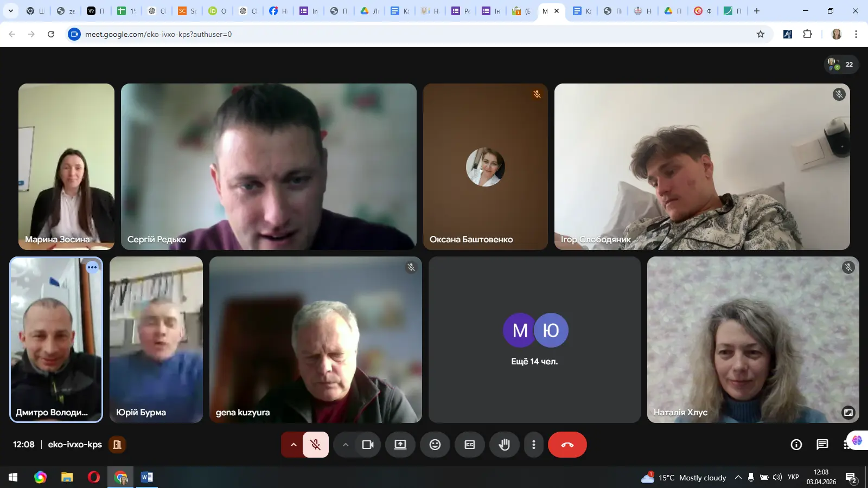This screenshot has height=488, width=868.
Task: Switch to the orange SC browser tab
Action: [x=187, y=11]
